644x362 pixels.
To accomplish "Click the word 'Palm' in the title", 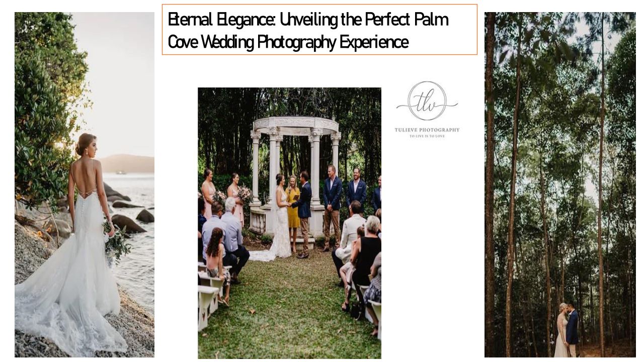I will 431,20.
